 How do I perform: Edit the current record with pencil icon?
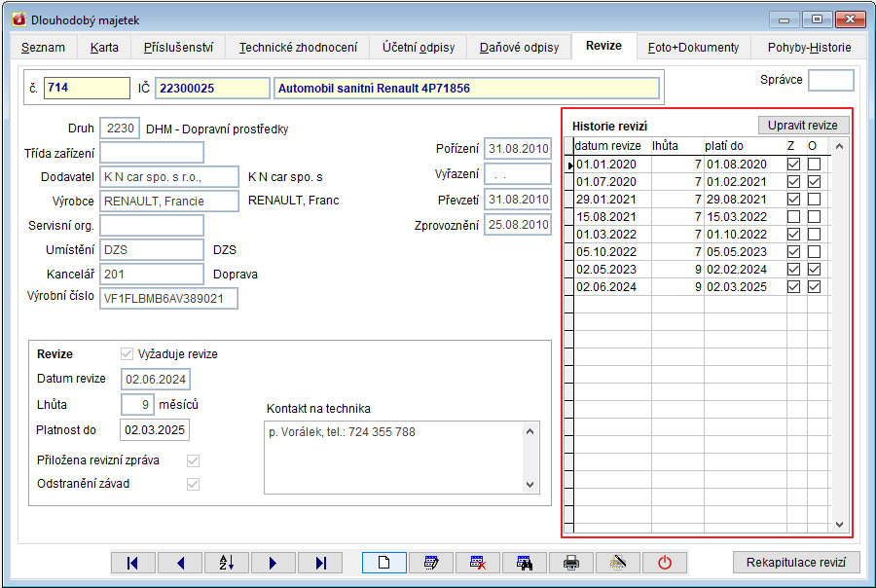point(431,563)
